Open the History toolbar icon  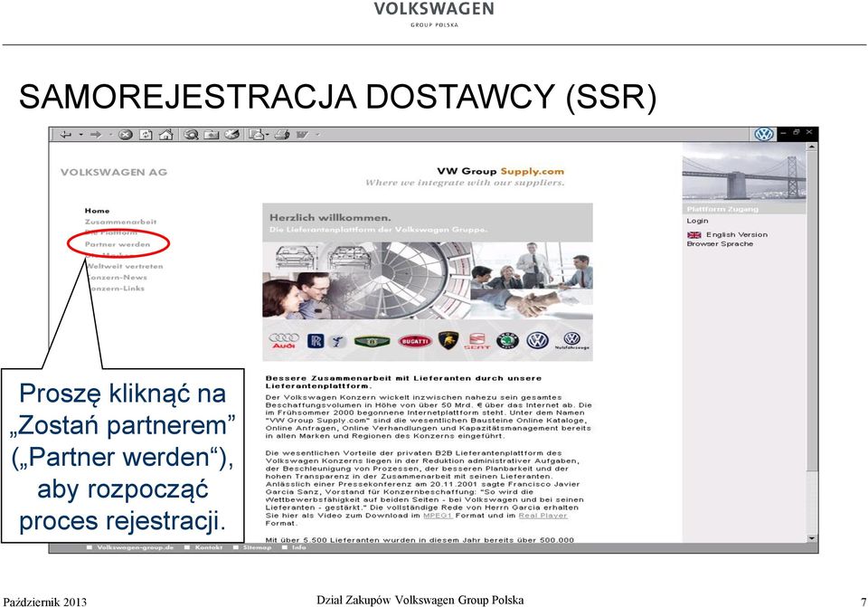coord(232,135)
